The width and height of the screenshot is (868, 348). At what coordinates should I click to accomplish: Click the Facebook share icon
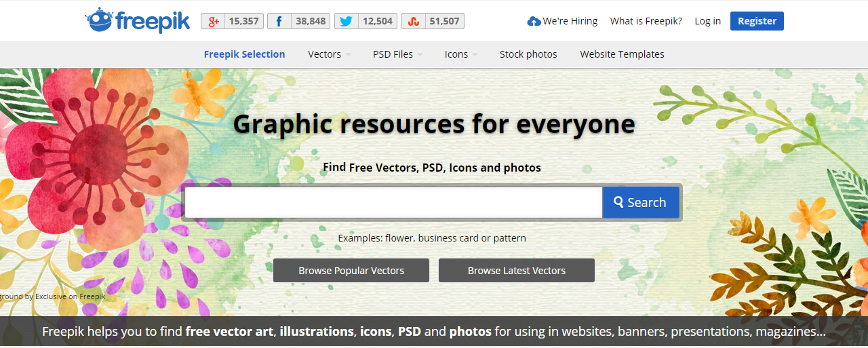[279, 21]
